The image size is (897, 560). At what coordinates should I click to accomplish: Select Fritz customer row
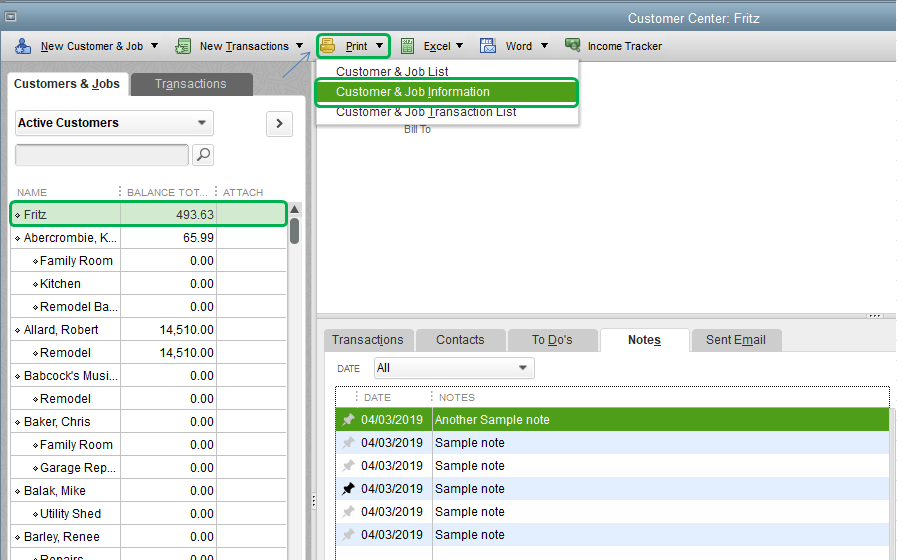[149, 215]
